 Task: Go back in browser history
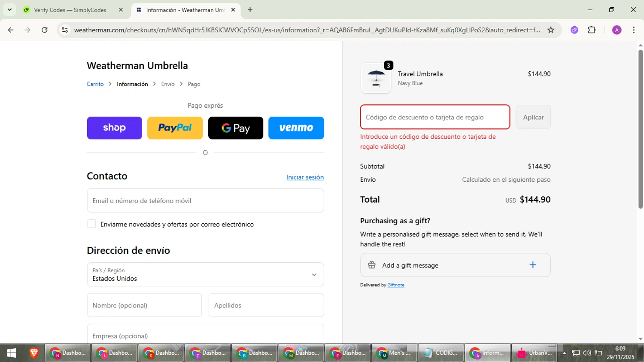click(11, 30)
